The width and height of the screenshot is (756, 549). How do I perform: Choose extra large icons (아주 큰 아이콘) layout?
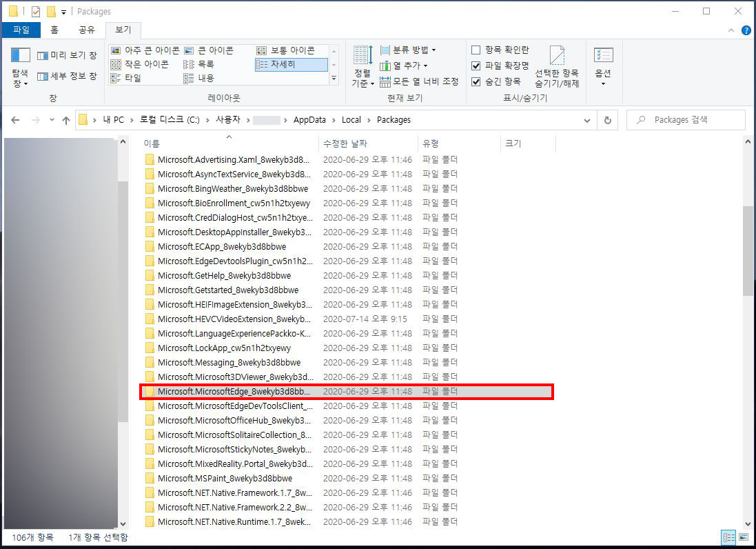(x=145, y=50)
